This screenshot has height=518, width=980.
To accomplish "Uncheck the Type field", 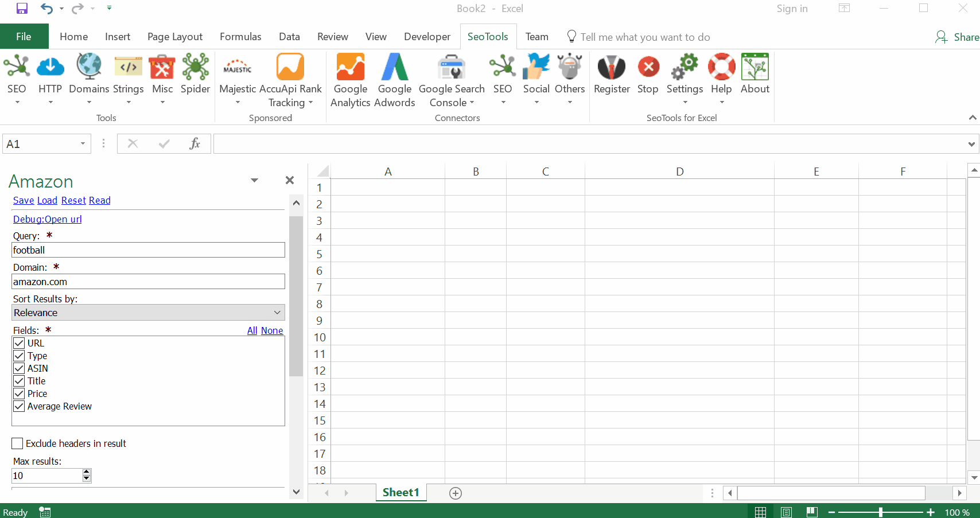I will click(19, 356).
